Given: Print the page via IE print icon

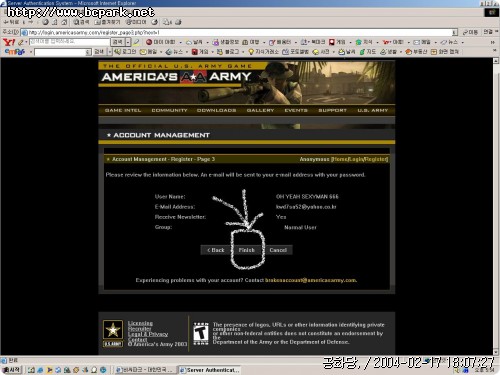Looking at the screenshot, I should (x=178, y=22).
